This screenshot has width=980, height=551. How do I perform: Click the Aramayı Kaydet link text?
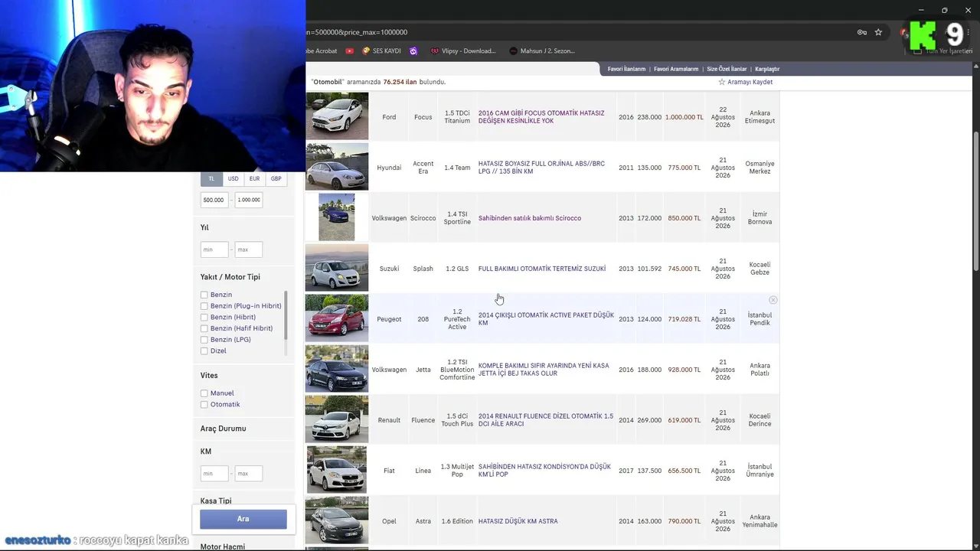(x=750, y=82)
